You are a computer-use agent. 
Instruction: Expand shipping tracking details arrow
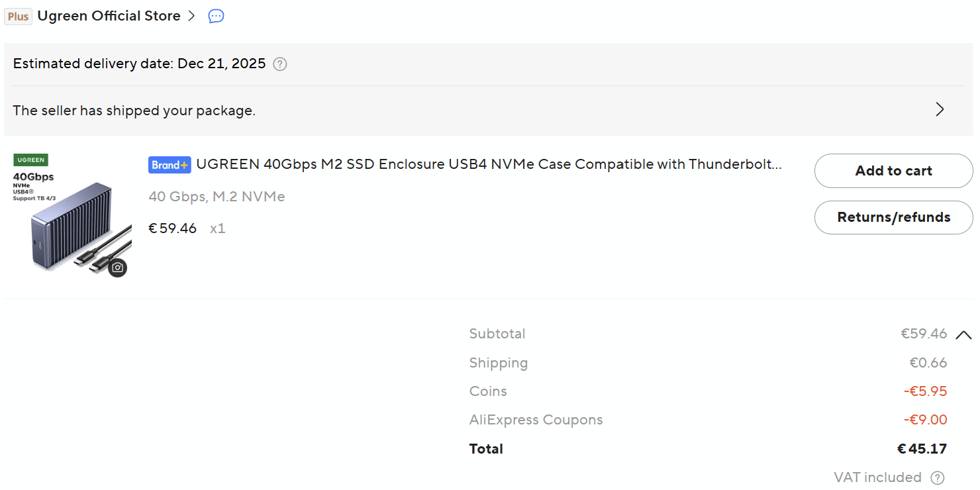939,110
